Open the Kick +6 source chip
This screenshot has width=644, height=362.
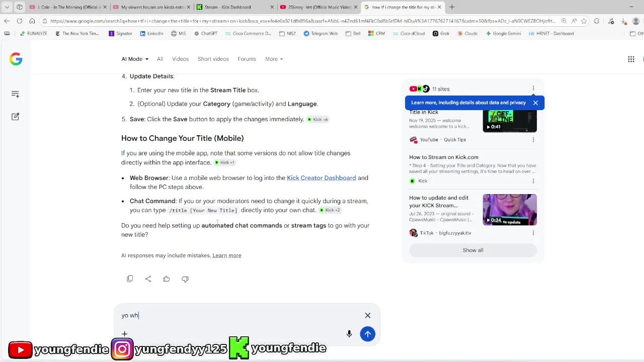[317, 120]
